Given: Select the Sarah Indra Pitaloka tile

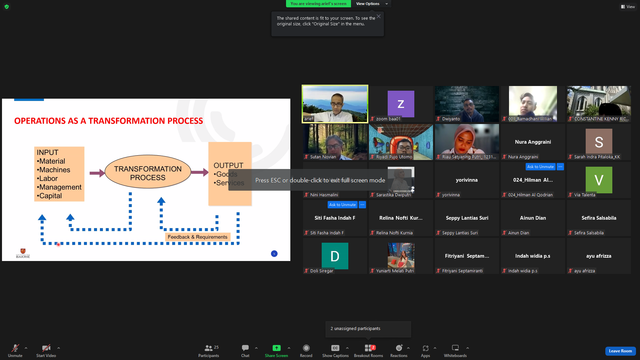Looking at the screenshot, I should [x=599, y=142].
